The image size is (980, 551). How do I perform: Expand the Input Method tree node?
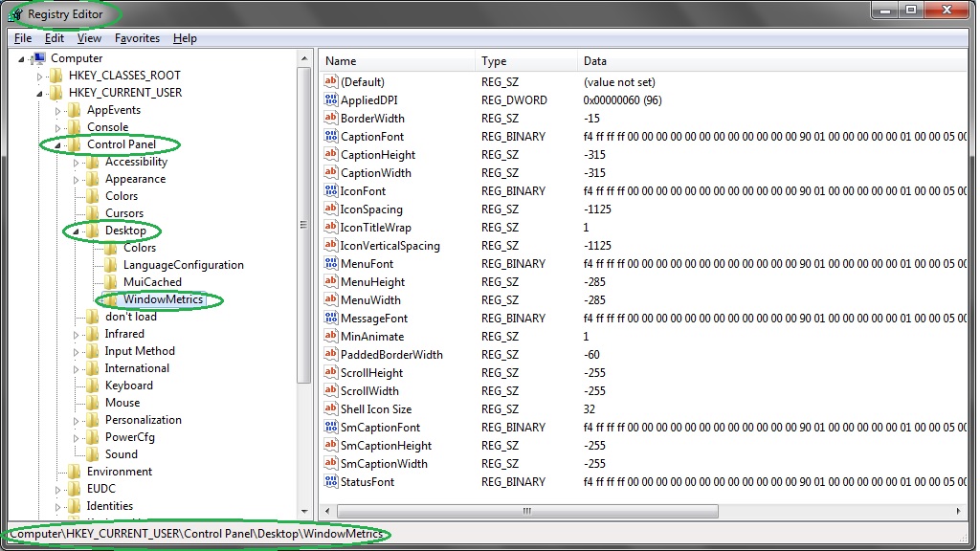click(76, 352)
